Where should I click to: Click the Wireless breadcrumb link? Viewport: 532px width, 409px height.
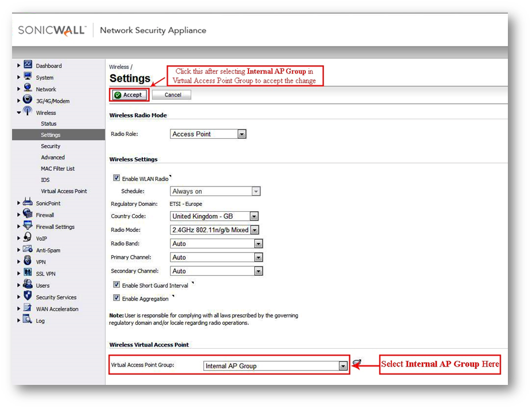[119, 67]
